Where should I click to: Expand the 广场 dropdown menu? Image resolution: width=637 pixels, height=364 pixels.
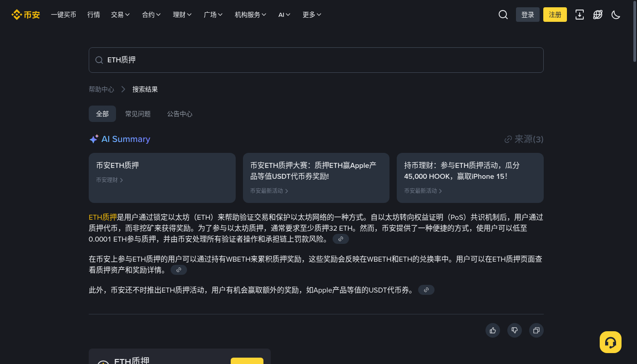(213, 15)
